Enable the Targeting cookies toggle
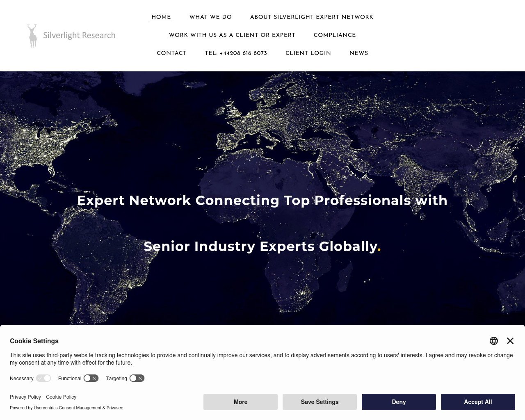Screen dimensions: 525x420 pos(137,378)
